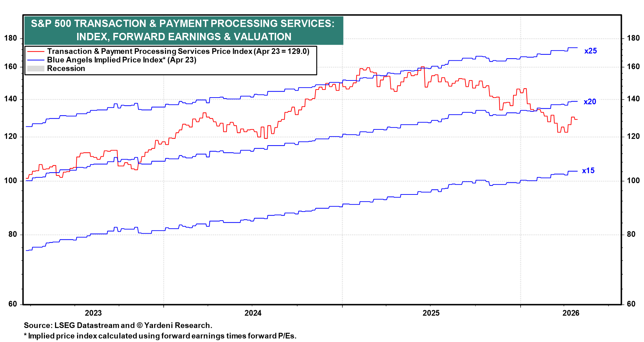Click the x25 multiple label
The width and height of the screenshot is (644, 342).
click(x=590, y=51)
